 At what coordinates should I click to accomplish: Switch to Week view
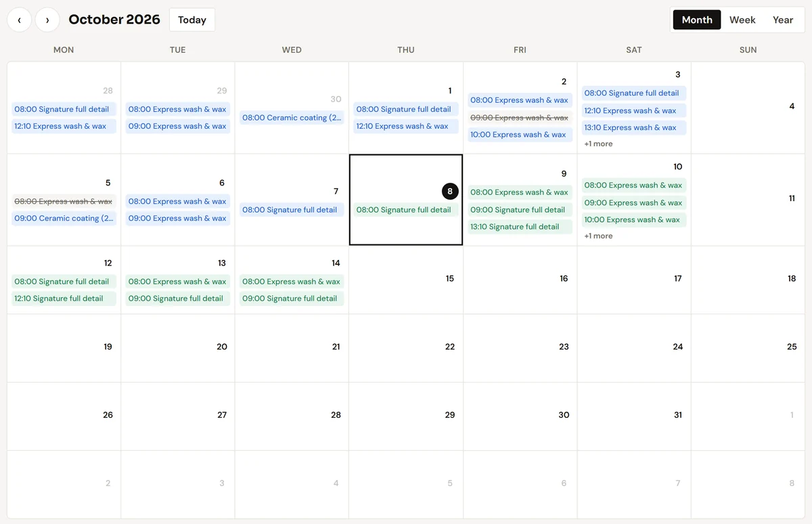click(x=742, y=20)
